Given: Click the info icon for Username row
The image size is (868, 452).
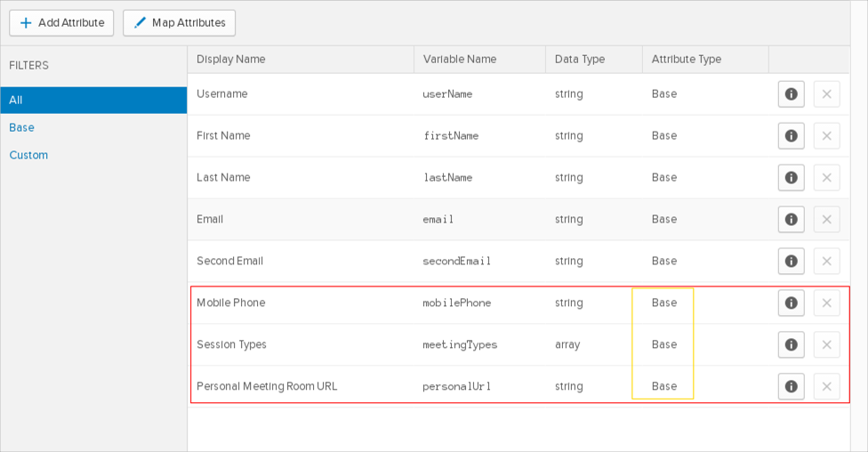Looking at the screenshot, I should pos(791,94).
